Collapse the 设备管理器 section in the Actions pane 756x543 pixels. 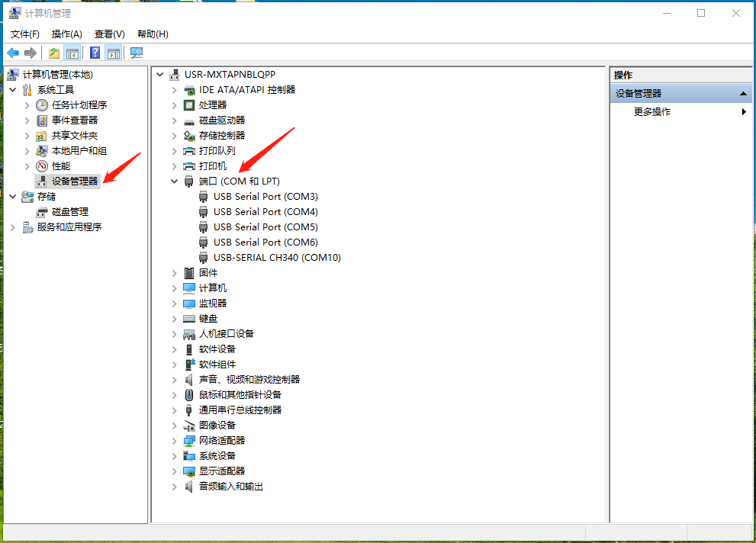coord(743,94)
